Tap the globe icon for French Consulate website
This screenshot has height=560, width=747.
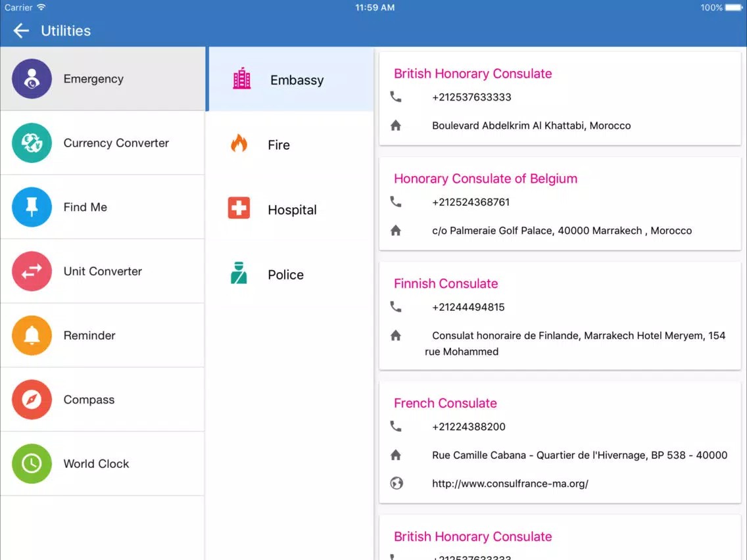tap(397, 483)
